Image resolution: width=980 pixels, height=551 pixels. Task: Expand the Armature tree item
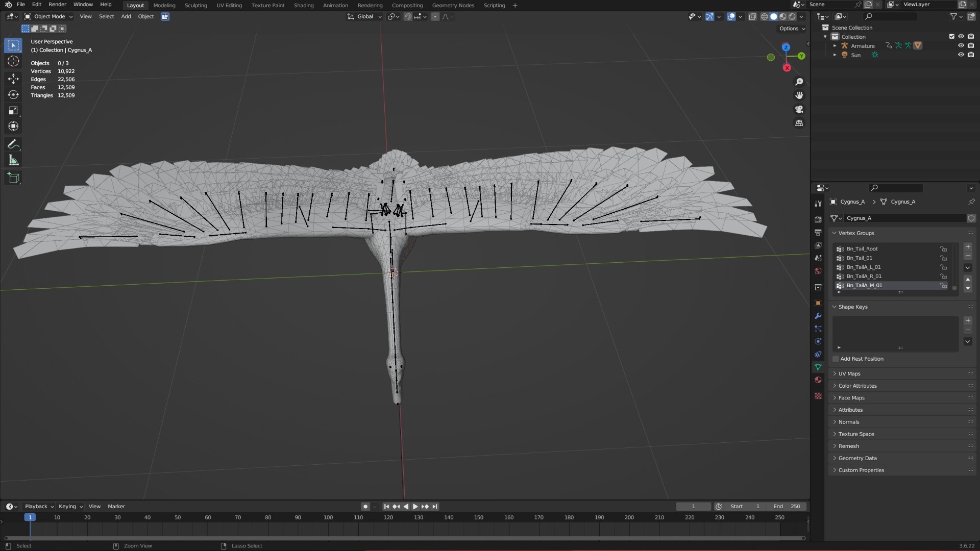(835, 46)
